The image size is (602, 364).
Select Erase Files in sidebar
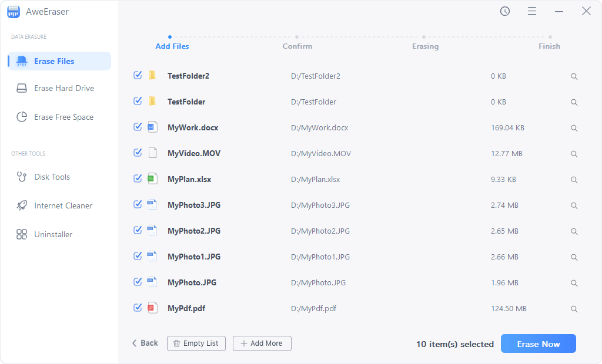point(59,61)
